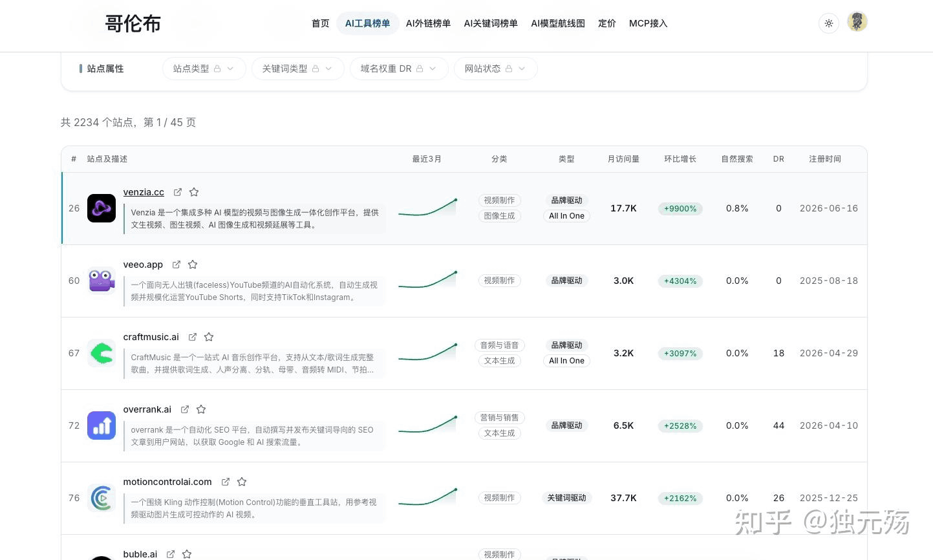This screenshot has height=560, width=933.
Task: Click craftmusic.ai 音频与语音 tag
Action: (x=499, y=345)
